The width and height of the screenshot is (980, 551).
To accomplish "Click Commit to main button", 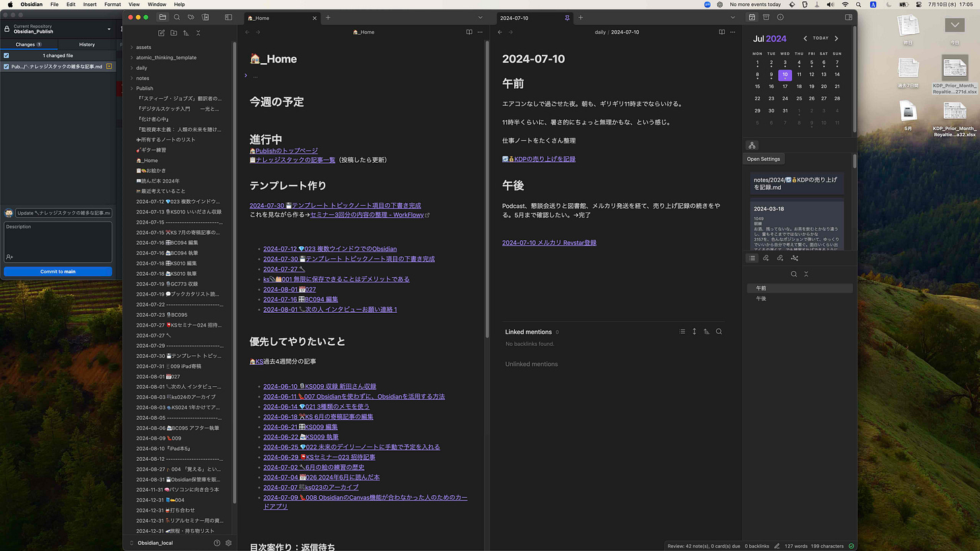I will pos(58,271).
